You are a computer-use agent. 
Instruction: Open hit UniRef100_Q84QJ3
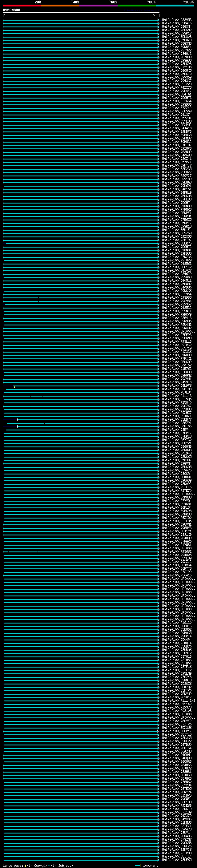(176, 54)
